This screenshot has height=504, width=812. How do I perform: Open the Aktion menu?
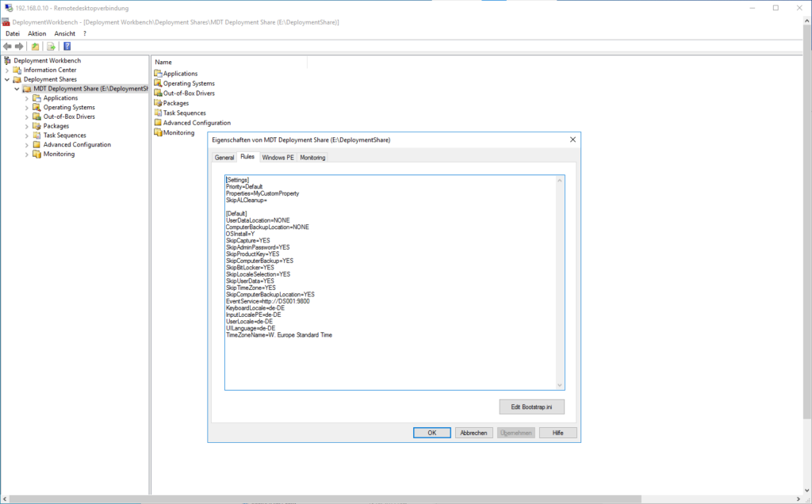click(36, 33)
